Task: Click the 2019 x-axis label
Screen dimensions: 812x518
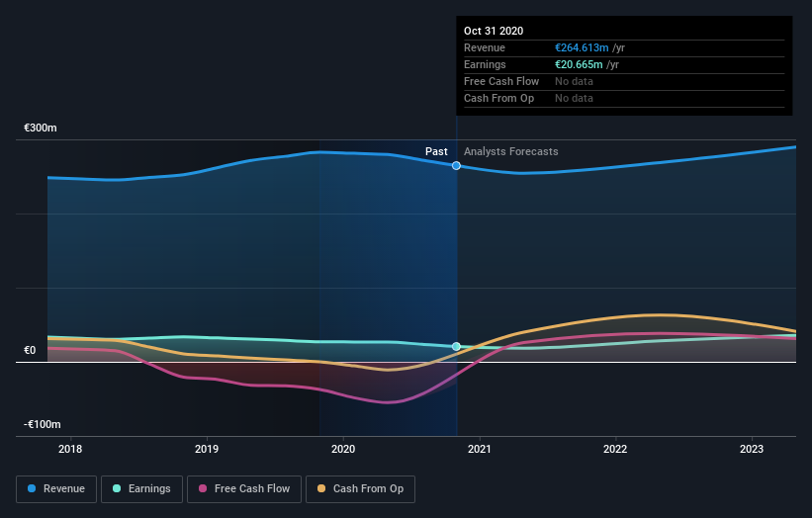Action: 207,449
